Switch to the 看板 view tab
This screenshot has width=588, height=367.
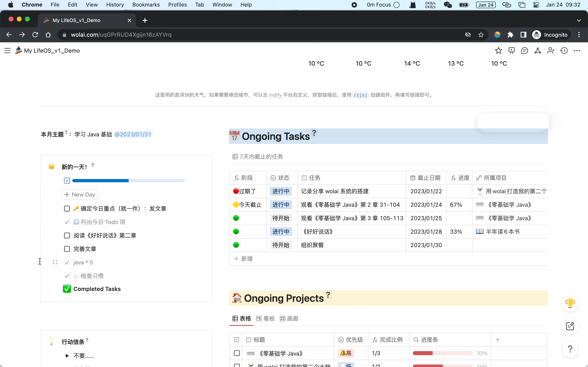(x=266, y=318)
